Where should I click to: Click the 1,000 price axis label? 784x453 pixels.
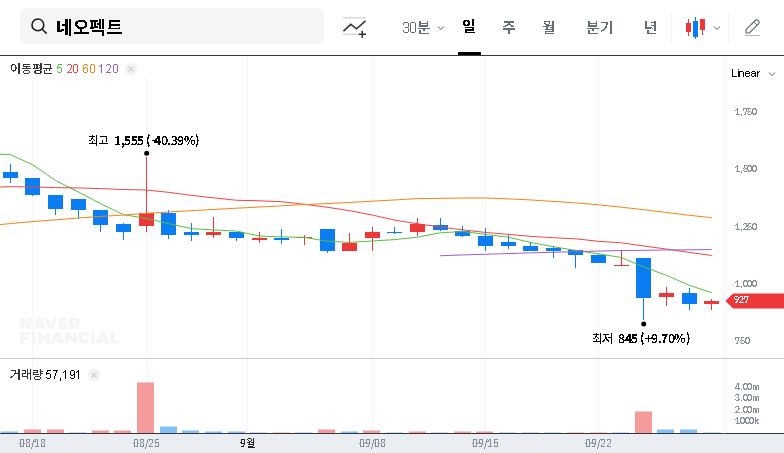coord(746,284)
